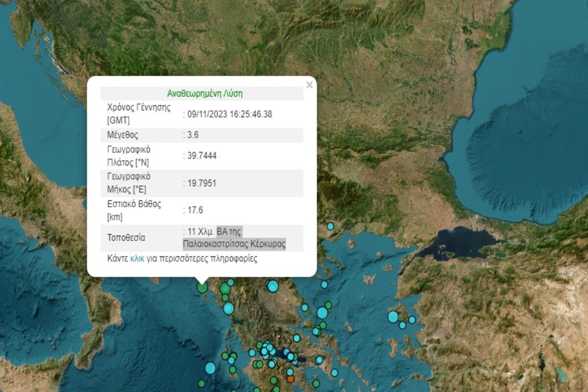This screenshot has width=588, height=392.
Task: Click the 'Τοποθεσία' row label
Action: coord(126,238)
